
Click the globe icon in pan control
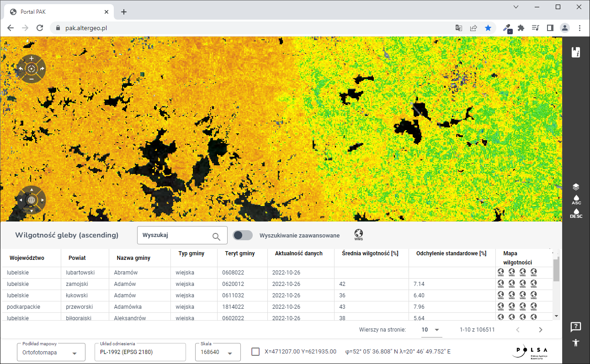[31, 200]
